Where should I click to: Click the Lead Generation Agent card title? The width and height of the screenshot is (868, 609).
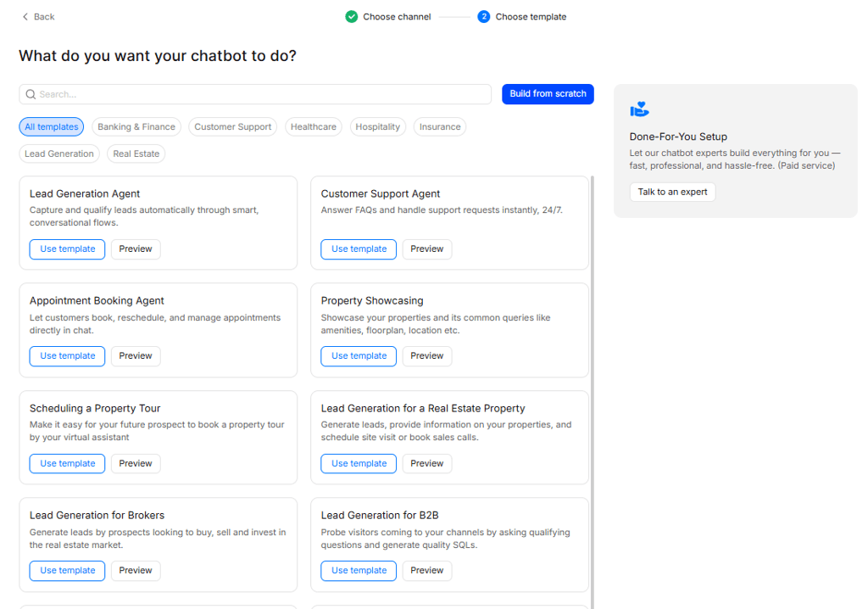[85, 193]
